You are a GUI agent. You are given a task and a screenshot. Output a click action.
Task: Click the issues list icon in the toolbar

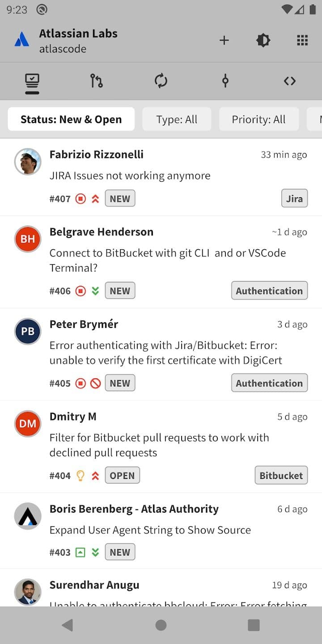pos(32,81)
